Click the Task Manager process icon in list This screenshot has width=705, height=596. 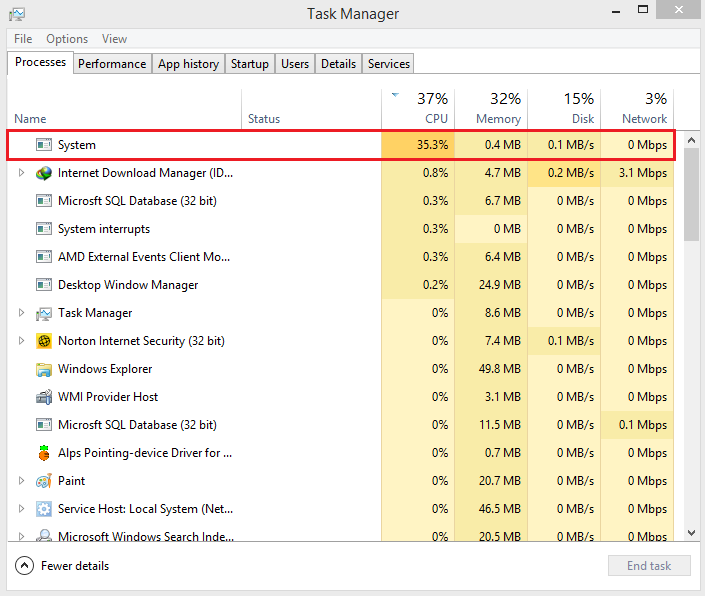44,313
